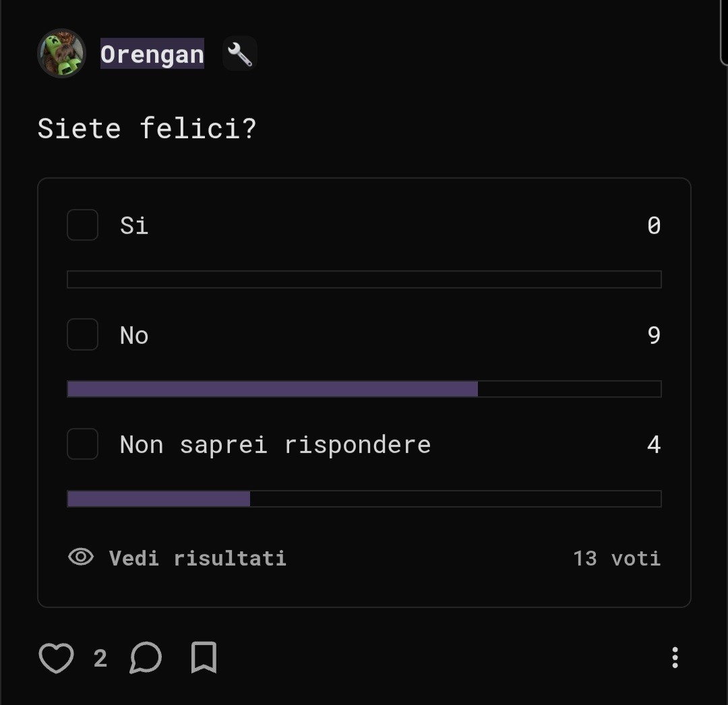Viewport: 728px width, 705px height.
Task: Click the "No" results progress bar
Action: point(364,389)
